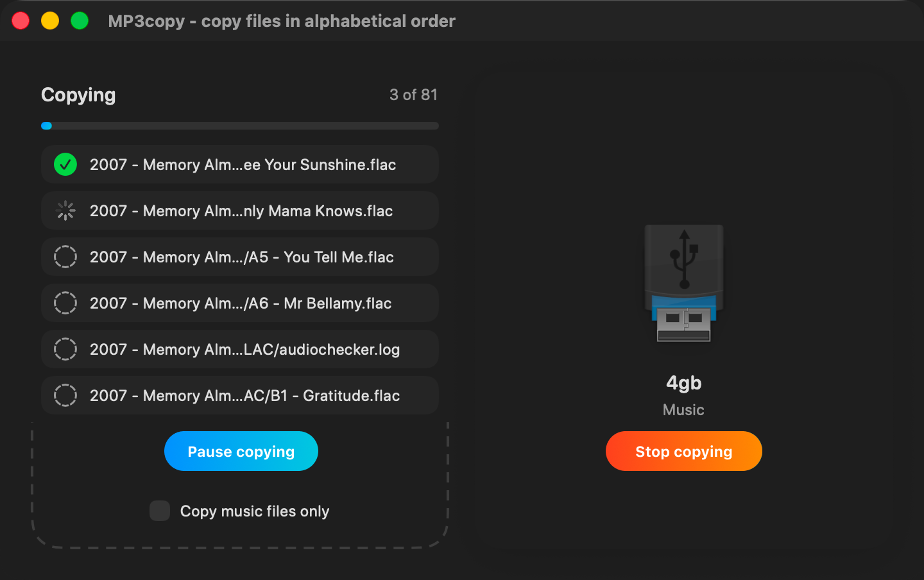This screenshot has width=924, height=580.
Task: Click the loading spinner beside Mama Knows.flac
Action: pyautogui.click(x=65, y=210)
